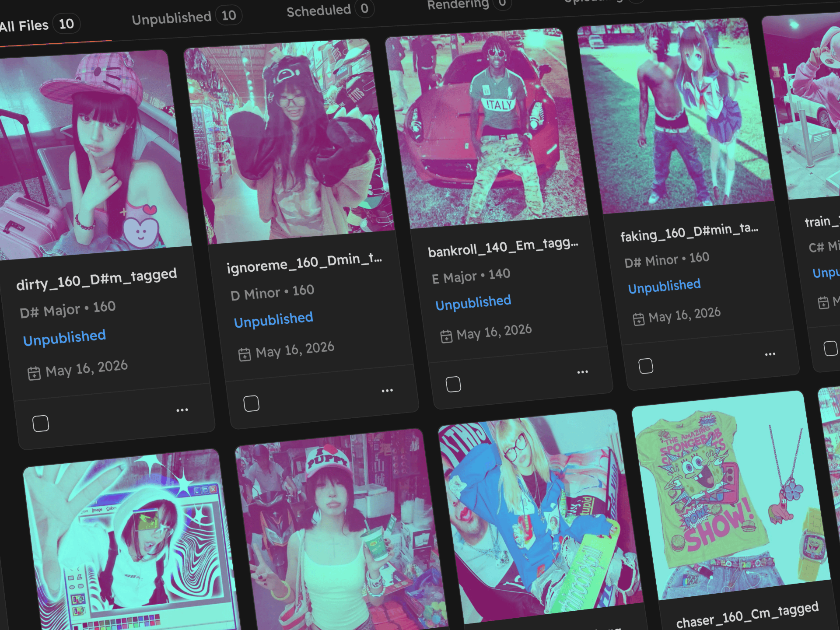This screenshot has width=840, height=630.
Task: Click the calendar icon on the ignoreme_160_Dmin card
Action: coord(245,354)
